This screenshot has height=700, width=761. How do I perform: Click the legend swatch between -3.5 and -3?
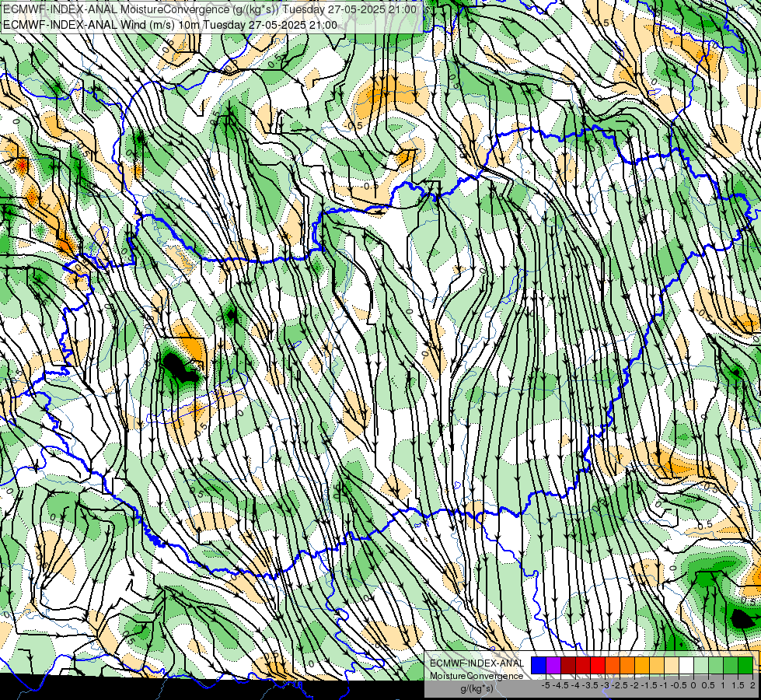[x=598, y=665]
